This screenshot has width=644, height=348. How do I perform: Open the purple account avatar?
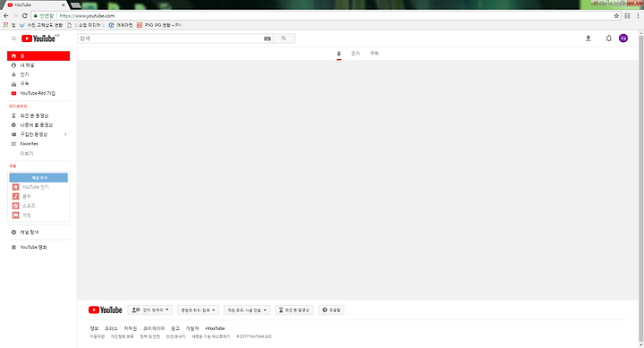tap(623, 38)
